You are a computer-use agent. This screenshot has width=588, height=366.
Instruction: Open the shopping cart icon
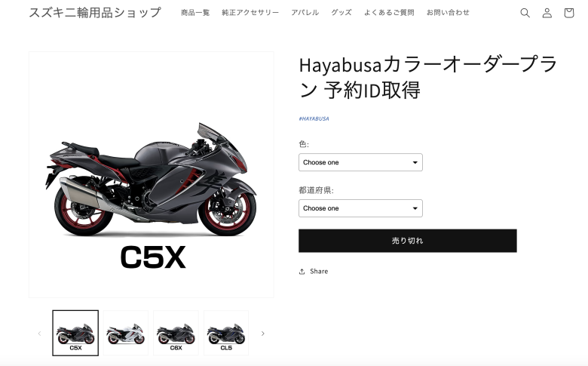coord(569,13)
